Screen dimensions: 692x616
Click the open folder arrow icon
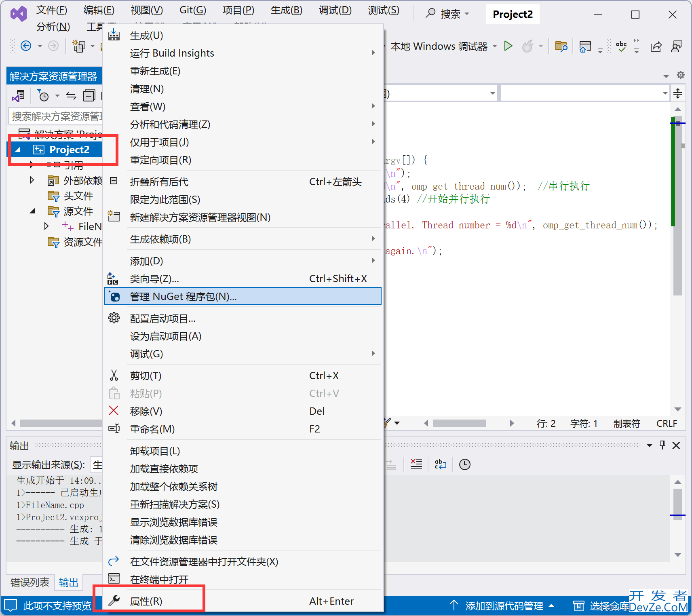pyautogui.click(x=114, y=561)
